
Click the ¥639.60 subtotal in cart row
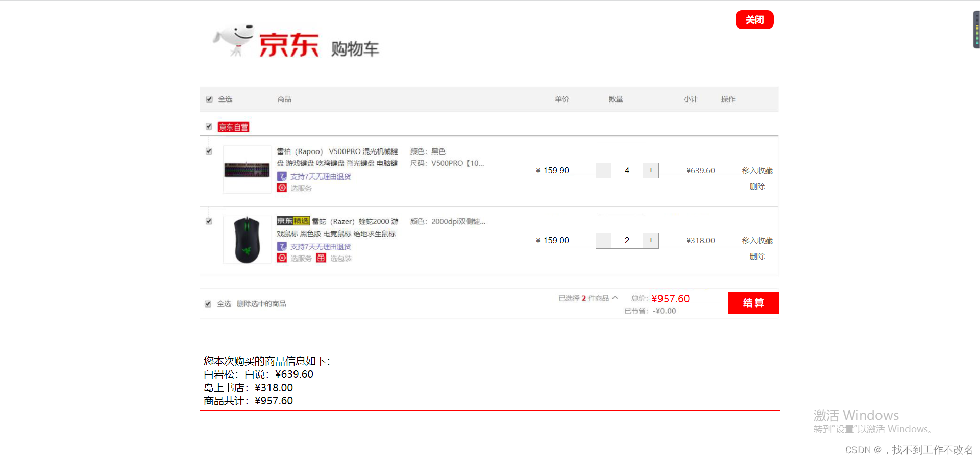click(x=700, y=170)
